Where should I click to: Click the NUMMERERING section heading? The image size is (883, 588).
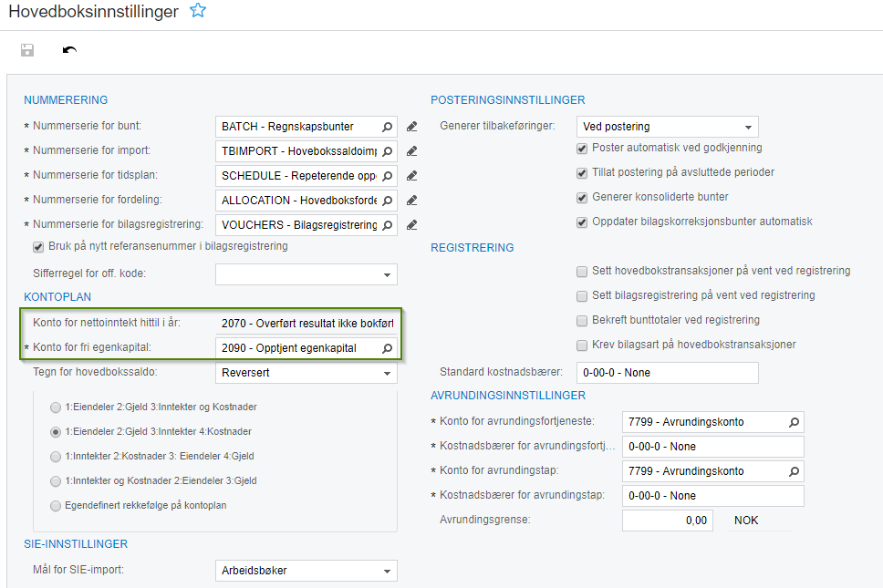[66, 100]
